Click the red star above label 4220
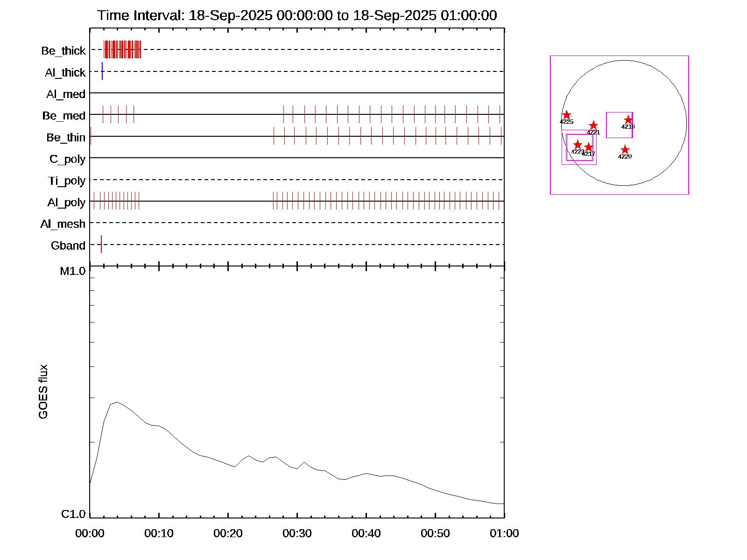This screenshot has width=747, height=560. click(x=625, y=150)
